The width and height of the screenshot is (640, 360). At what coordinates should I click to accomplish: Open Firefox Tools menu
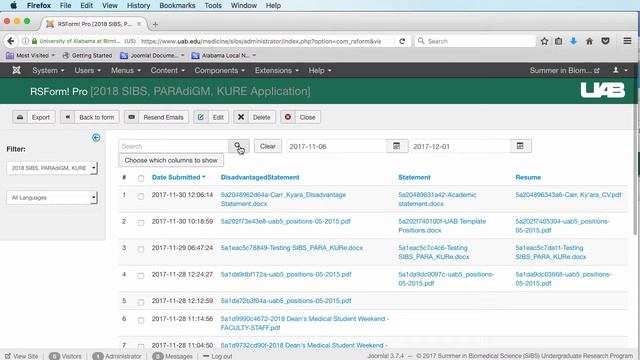(213, 5)
